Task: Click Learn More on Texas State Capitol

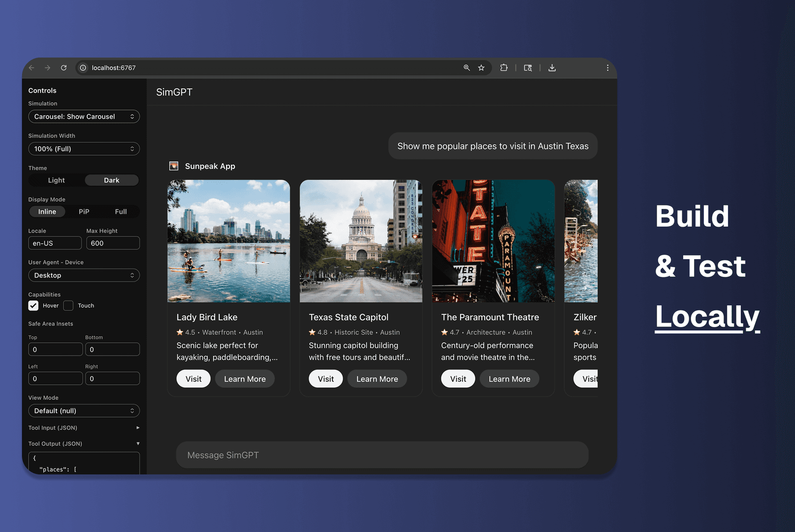Action: pos(377,379)
